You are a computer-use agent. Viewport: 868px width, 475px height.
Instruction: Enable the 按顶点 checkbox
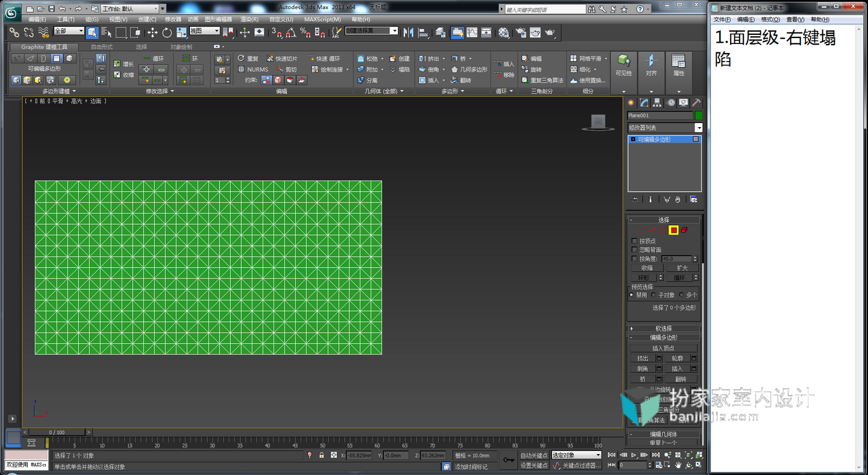[634, 241]
